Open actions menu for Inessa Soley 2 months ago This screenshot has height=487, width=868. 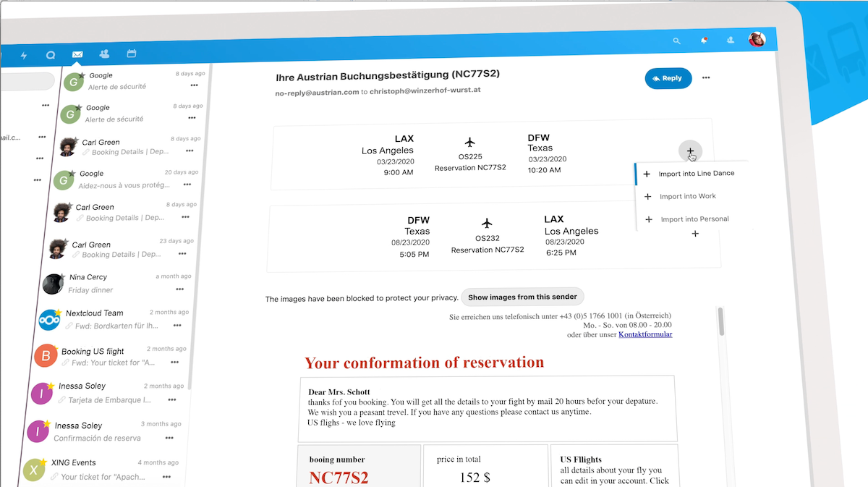(x=171, y=399)
